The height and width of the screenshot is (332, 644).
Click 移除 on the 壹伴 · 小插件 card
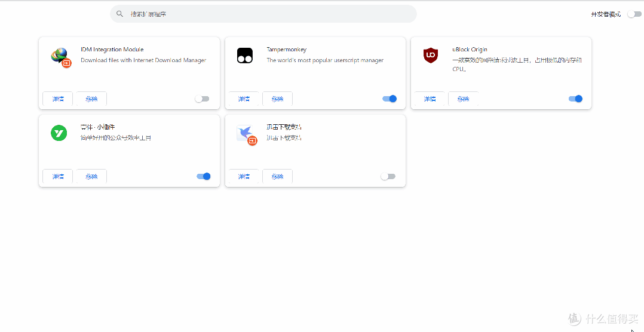click(91, 177)
